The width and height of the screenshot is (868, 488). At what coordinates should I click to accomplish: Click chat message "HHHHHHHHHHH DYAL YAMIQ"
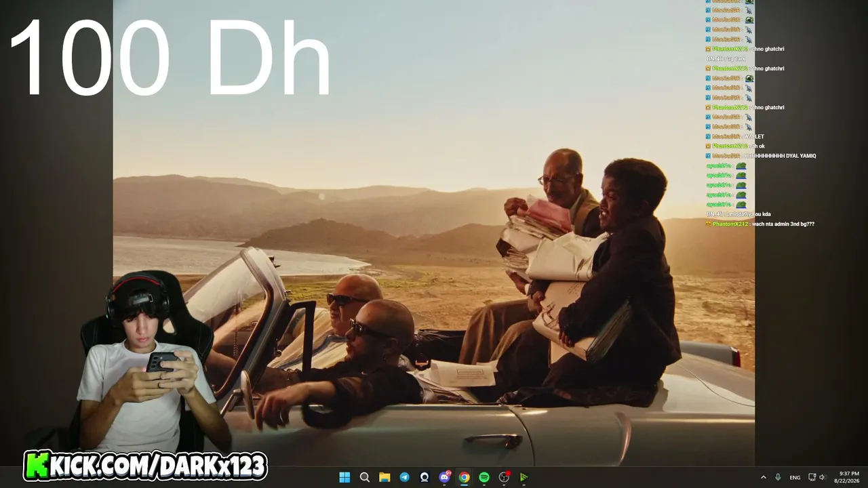coord(780,156)
